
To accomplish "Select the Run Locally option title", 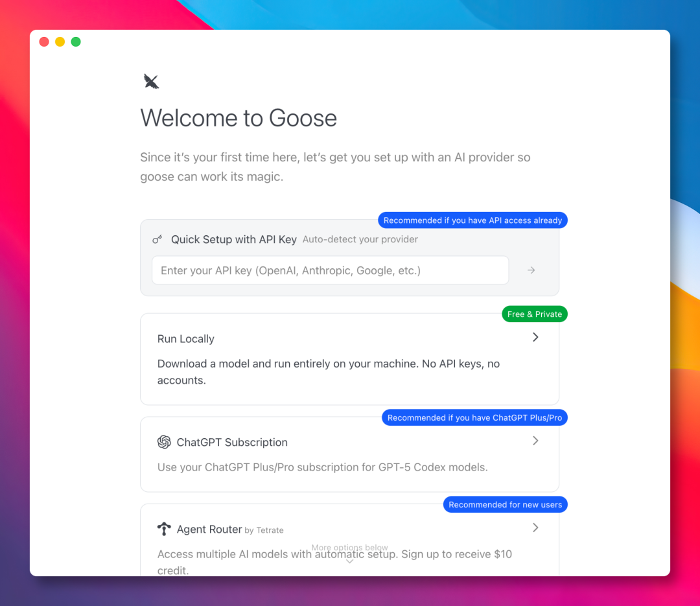I will point(186,339).
